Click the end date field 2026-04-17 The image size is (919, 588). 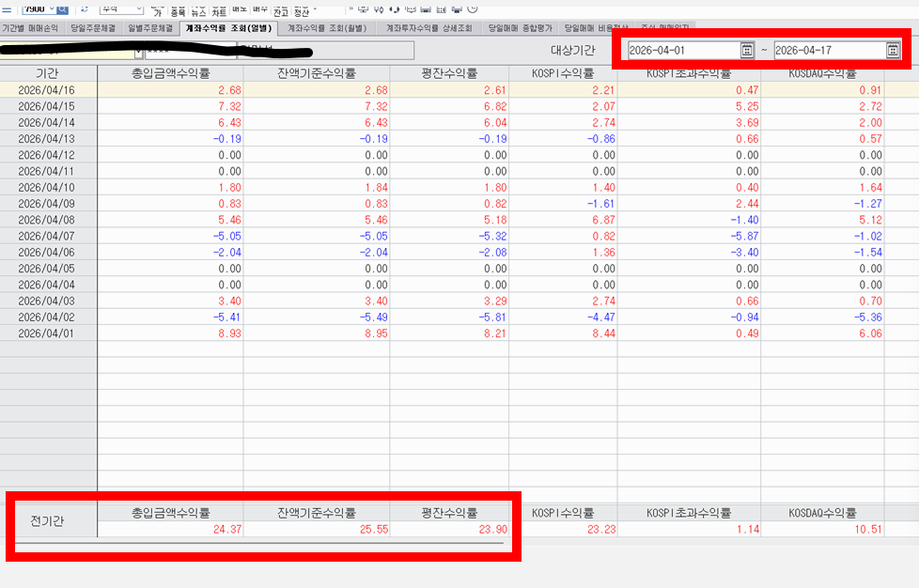[827, 50]
